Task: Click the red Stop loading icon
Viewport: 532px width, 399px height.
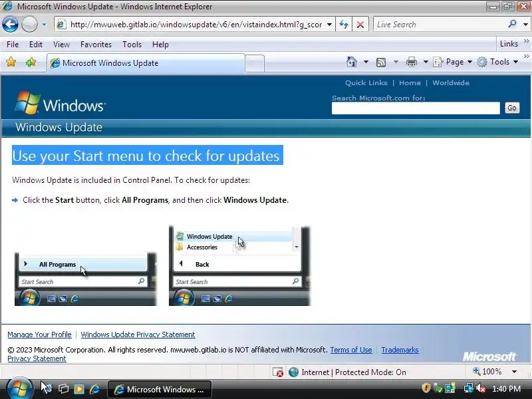Action: [x=360, y=25]
